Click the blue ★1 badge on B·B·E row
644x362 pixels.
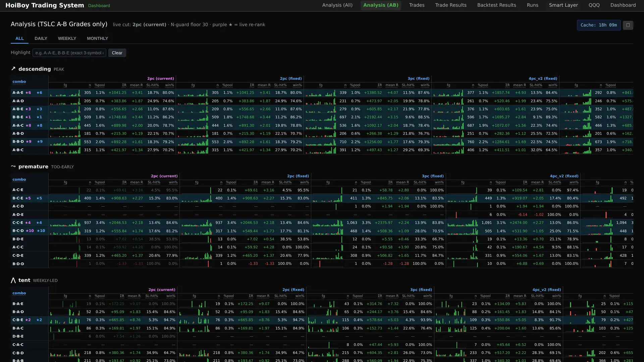click(x=39, y=117)
